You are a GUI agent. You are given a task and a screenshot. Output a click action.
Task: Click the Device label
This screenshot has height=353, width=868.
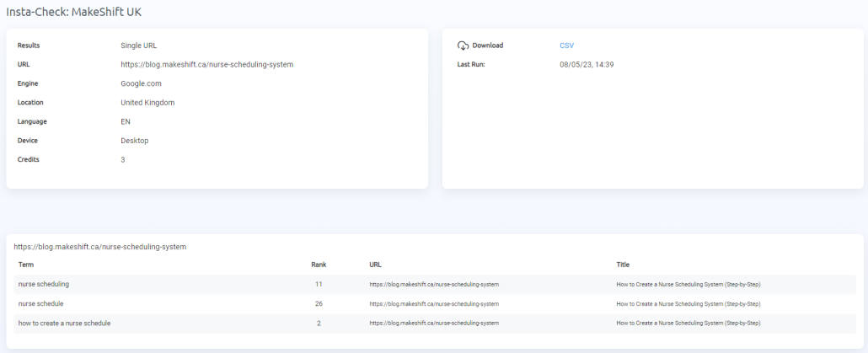(x=28, y=141)
